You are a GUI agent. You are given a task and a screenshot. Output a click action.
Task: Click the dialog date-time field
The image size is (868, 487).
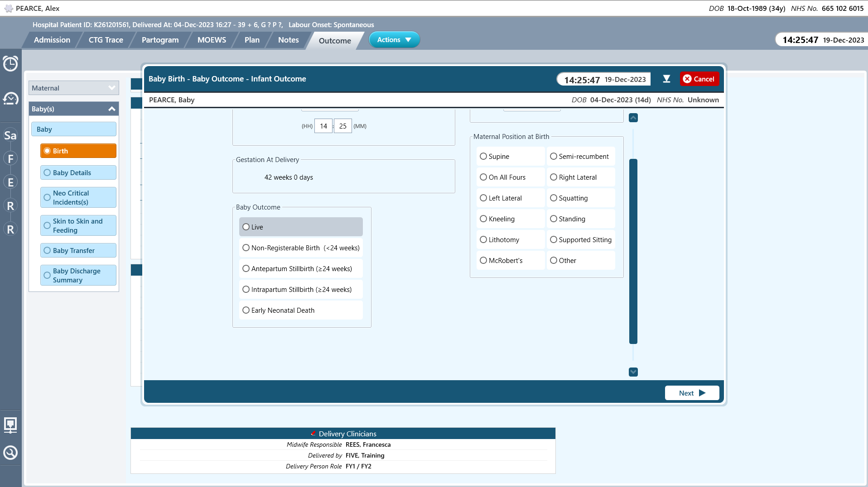click(604, 79)
